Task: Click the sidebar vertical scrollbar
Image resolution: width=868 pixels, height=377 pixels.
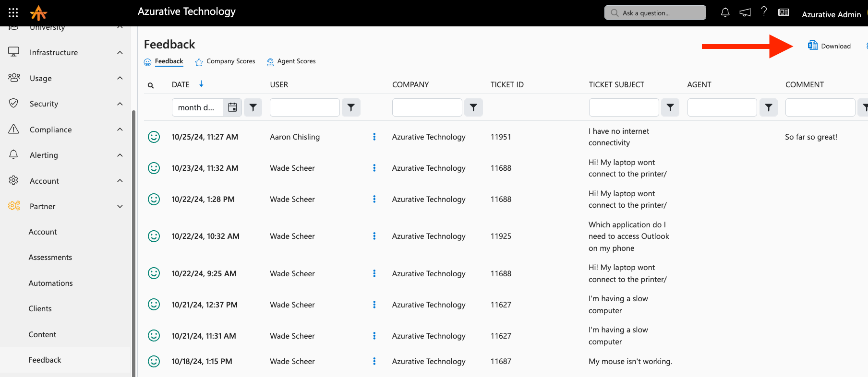Action: click(x=133, y=244)
